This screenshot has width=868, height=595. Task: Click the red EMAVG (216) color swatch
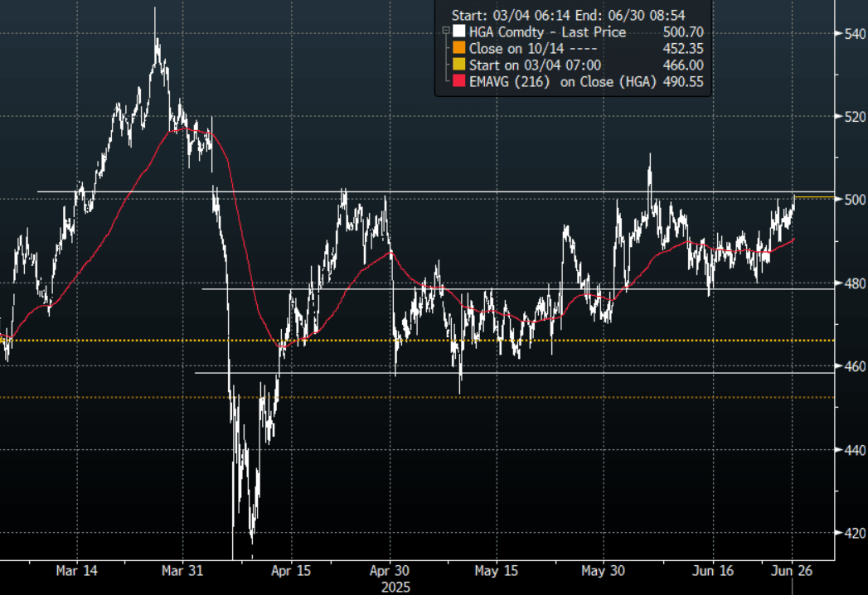(457, 81)
